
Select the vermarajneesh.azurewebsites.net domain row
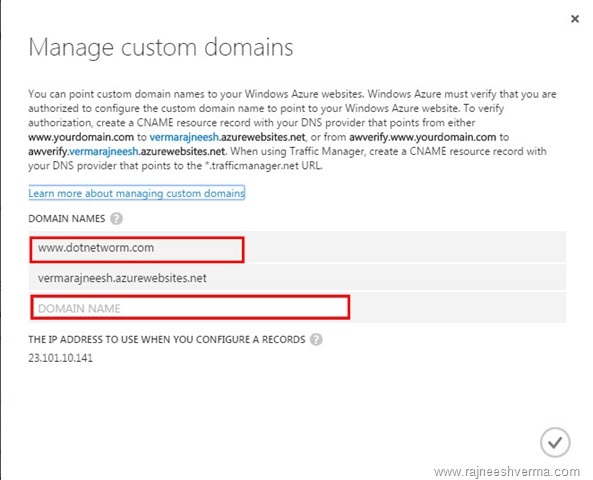click(298, 278)
